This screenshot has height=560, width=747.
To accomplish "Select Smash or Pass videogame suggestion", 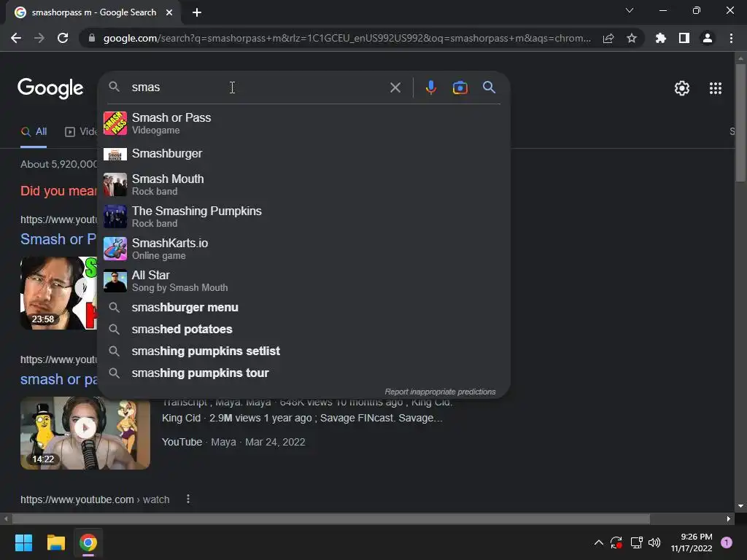I will pos(304,123).
